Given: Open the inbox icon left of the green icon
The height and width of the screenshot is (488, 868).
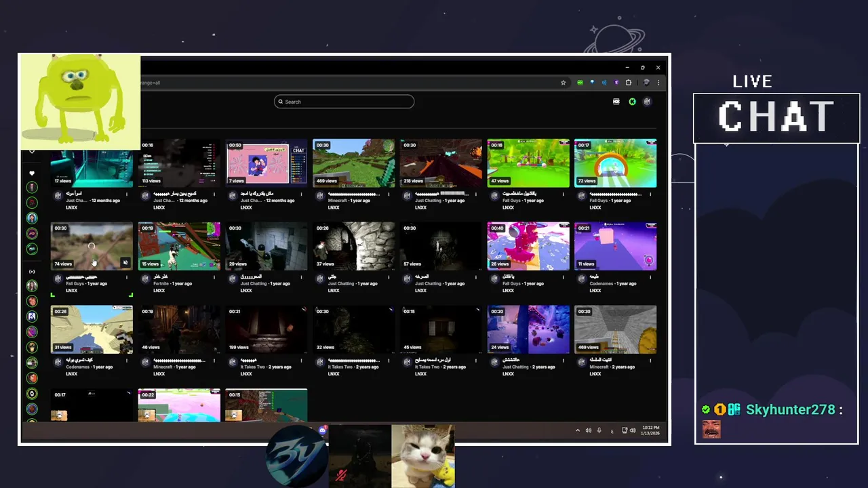Looking at the screenshot, I should click(616, 102).
